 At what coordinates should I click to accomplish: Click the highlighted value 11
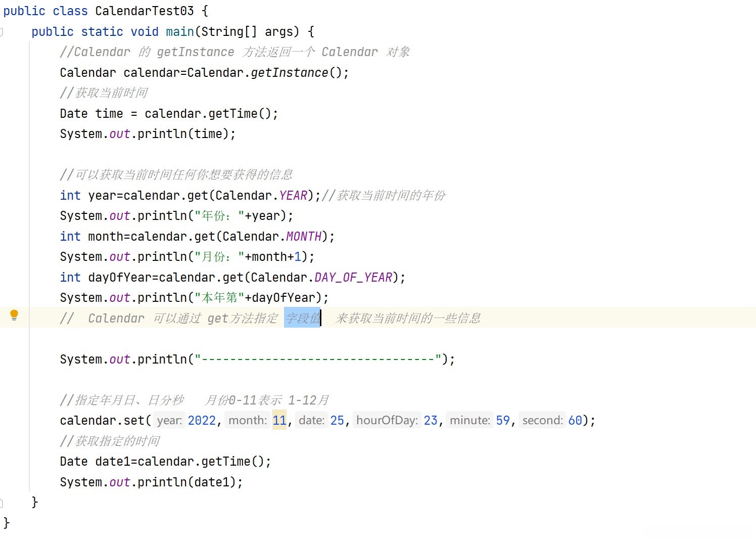(279, 421)
